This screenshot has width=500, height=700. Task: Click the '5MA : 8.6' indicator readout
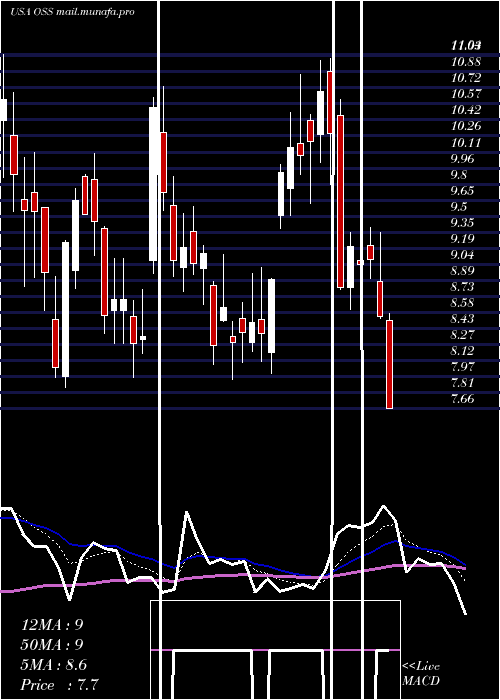click(54, 665)
